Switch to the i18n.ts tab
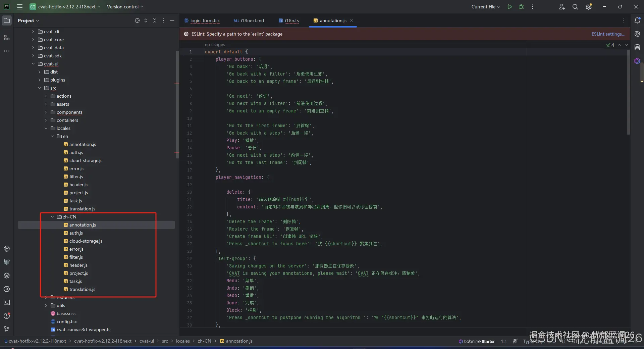This screenshot has height=349, width=644. coord(288,20)
